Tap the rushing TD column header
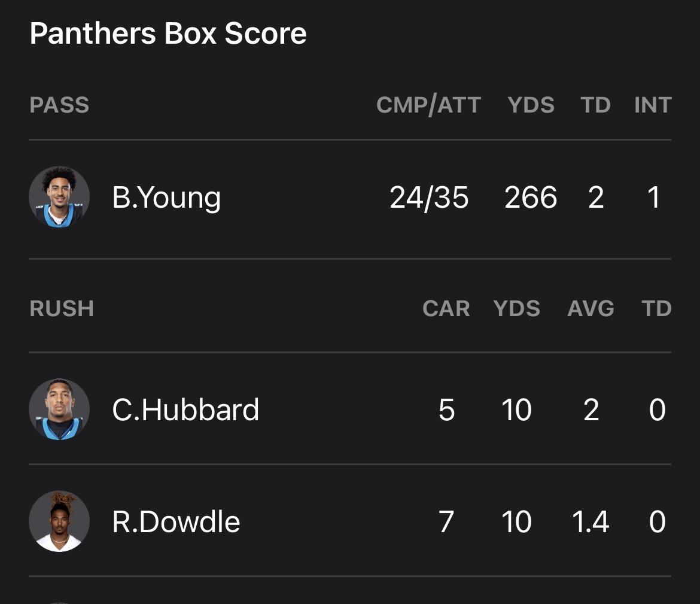 pyautogui.click(x=656, y=309)
